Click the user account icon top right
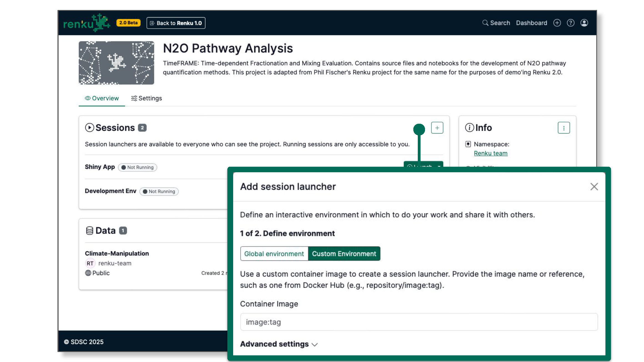 point(584,22)
